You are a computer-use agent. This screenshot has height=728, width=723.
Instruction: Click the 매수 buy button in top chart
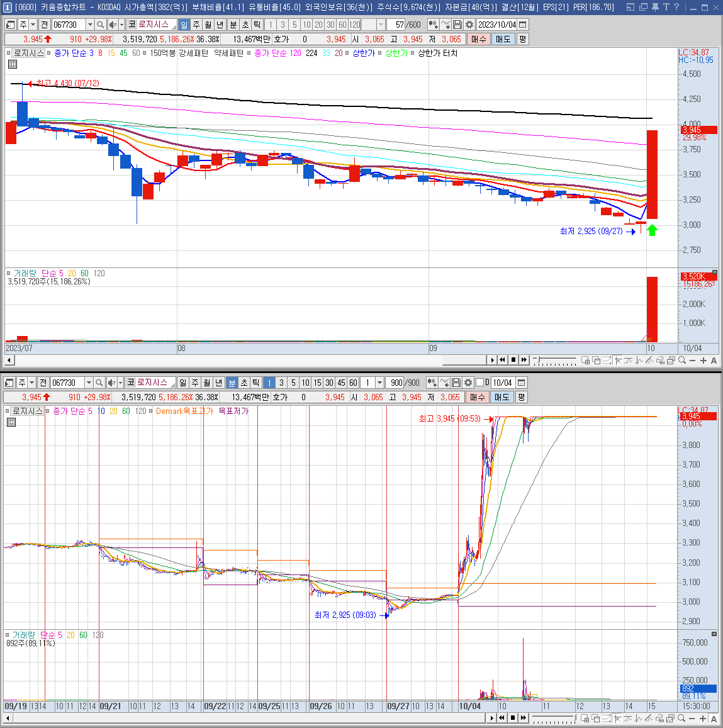478,40
